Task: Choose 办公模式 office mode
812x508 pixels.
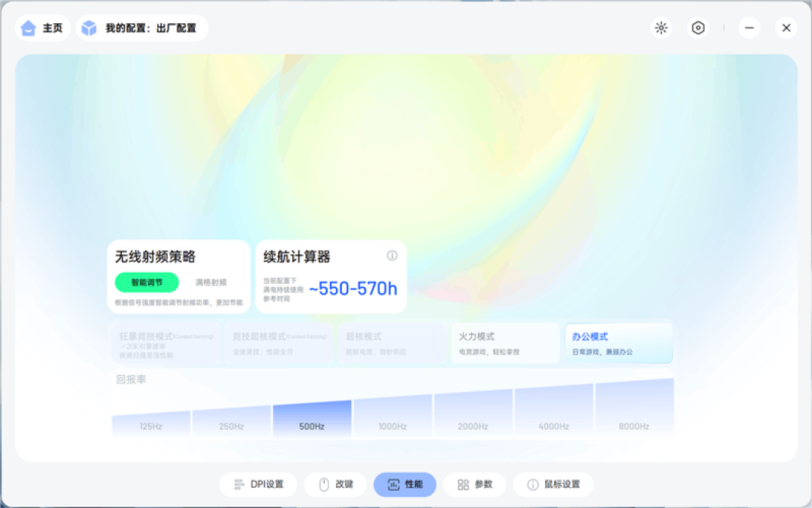Action: coord(618,344)
